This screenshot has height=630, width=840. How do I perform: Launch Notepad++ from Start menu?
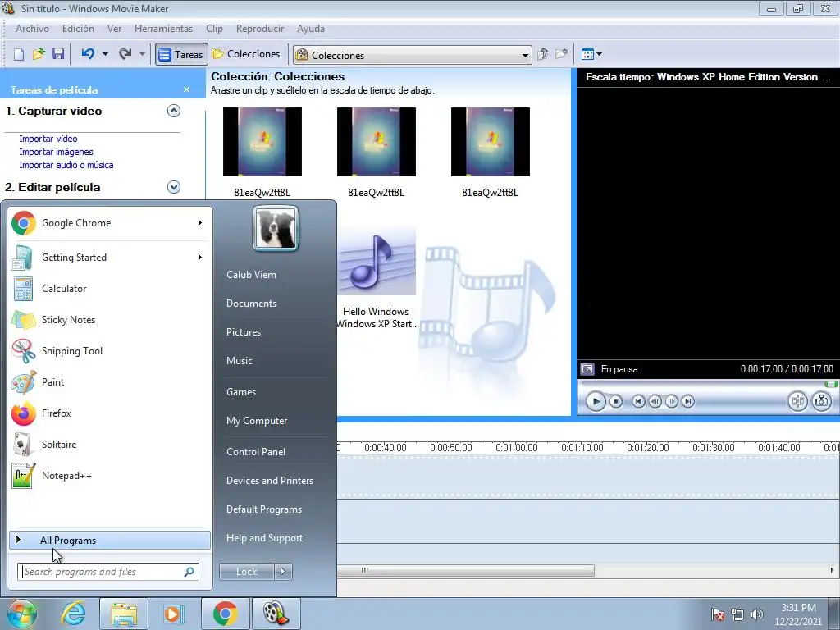[110, 476]
